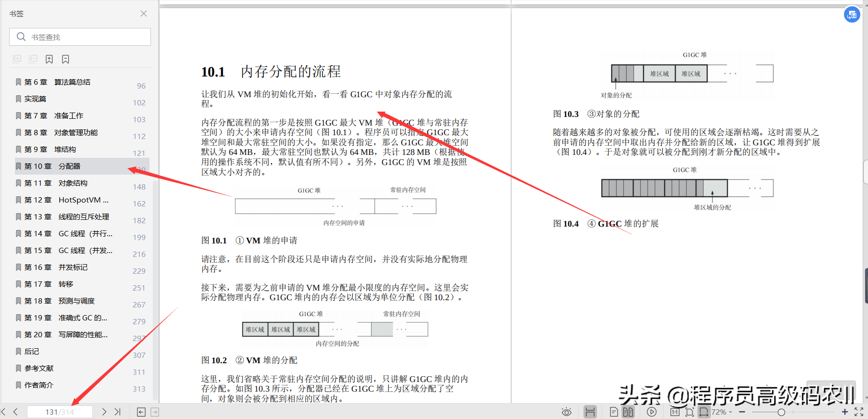The width and height of the screenshot is (868, 419).
Task: Open bookmark 参考文献
Action: [x=39, y=368]
